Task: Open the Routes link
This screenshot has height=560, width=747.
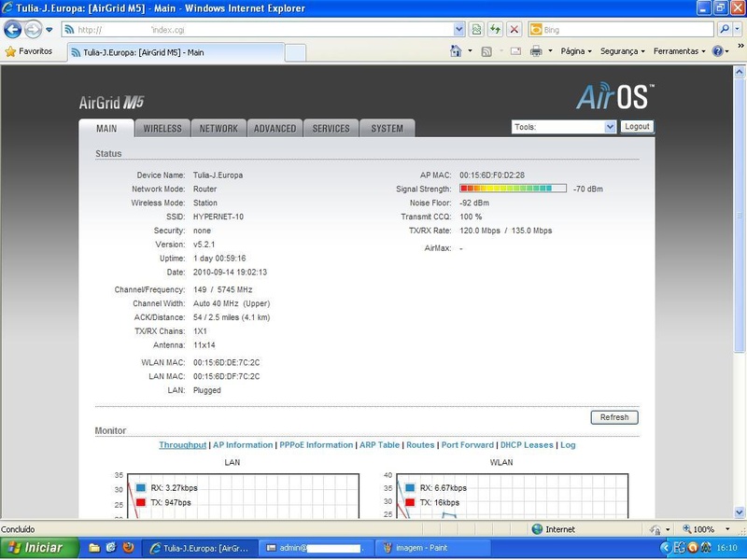Action: (421, 445)
